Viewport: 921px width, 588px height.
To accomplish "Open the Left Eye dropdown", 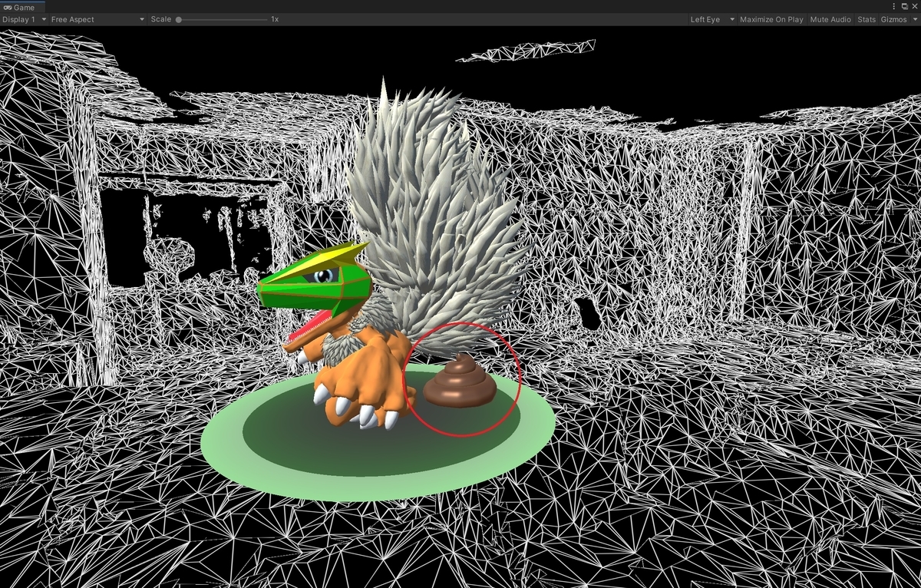I will 711,19.
